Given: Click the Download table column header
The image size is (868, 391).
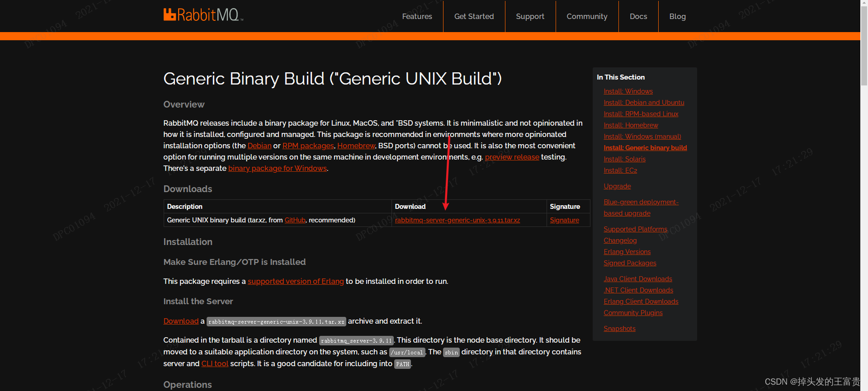Looking at the screenshot, I should 410,207.
